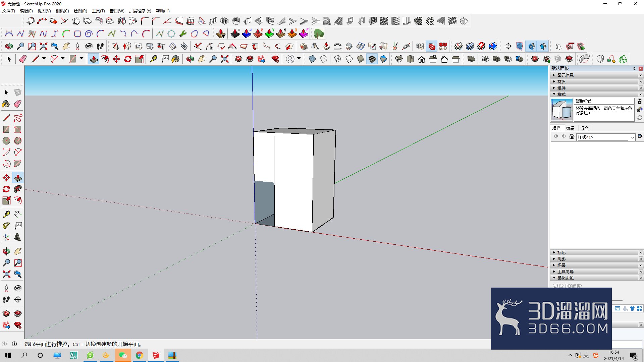This screenshot has width=644, height=362.
Task: Select the Axes tool
Action: (6, 237)
